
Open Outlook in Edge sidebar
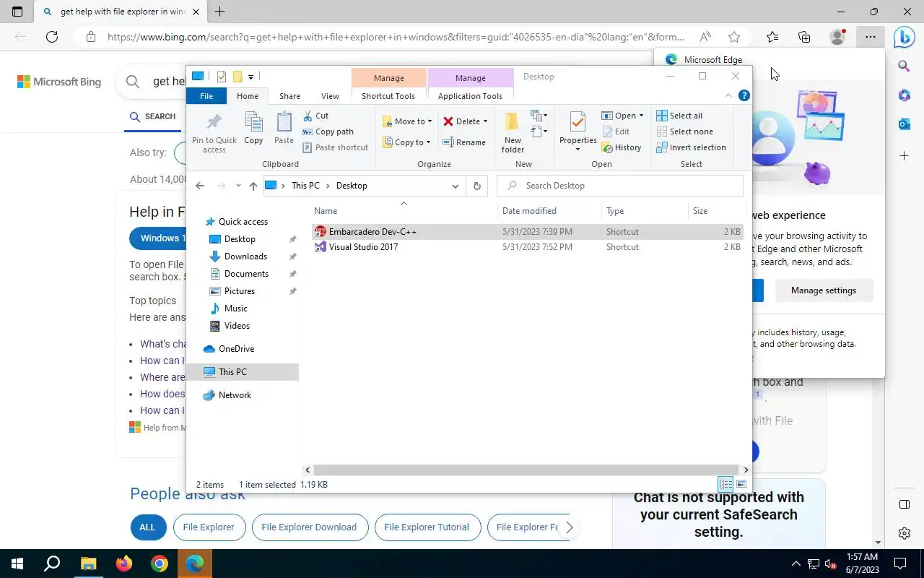pyautogui.click(x=905, y=124)
